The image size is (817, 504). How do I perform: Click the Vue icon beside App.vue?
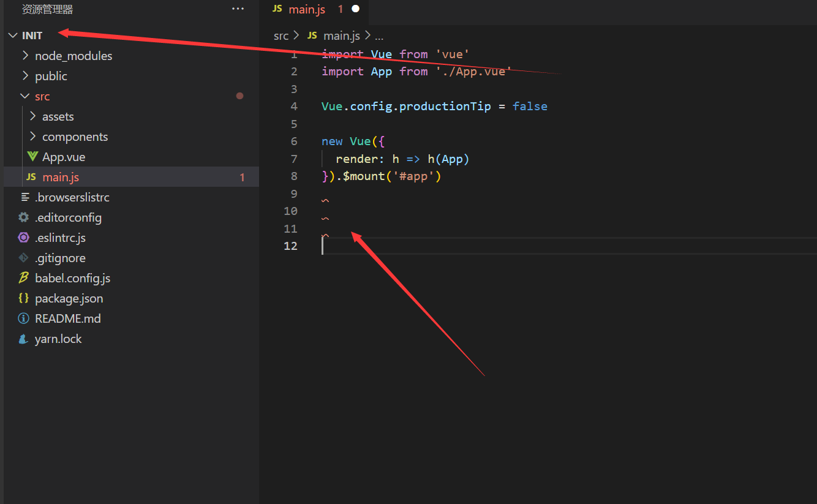point(32,157)
